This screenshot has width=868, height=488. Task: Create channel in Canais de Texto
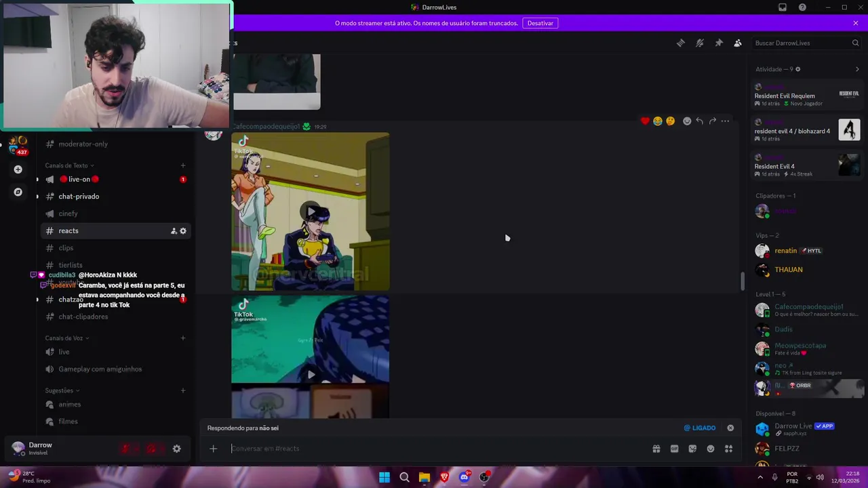pos(182,165)
